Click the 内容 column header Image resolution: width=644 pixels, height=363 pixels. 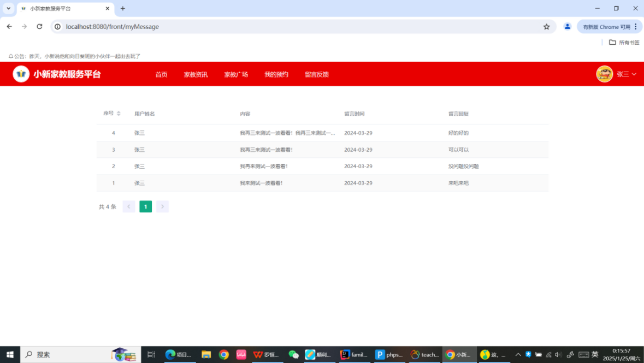pyautogui.click(x=245, y=114)
